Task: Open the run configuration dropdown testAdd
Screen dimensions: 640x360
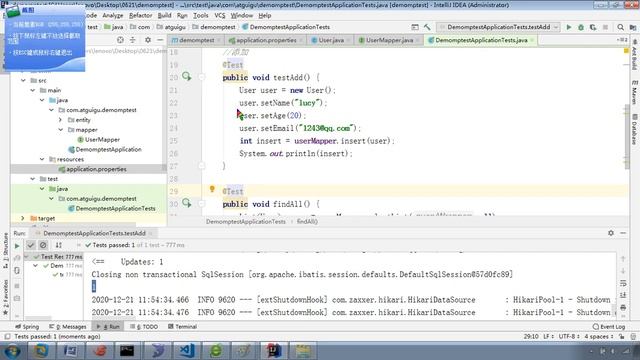Action: 498,27
